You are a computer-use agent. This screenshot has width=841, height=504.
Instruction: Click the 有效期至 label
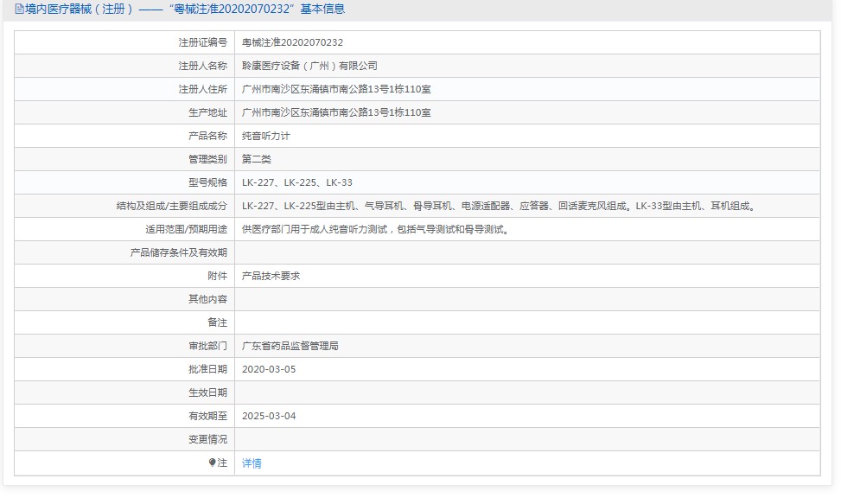pos(207,416)
